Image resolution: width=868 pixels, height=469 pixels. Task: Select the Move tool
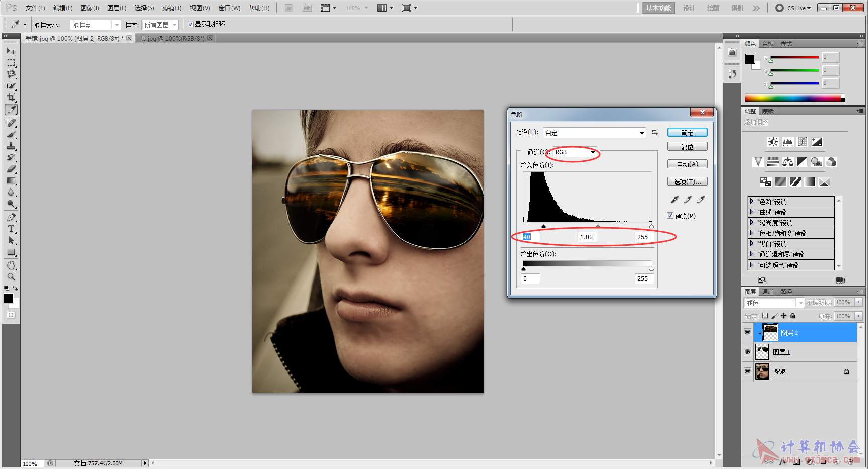[11, 51]
